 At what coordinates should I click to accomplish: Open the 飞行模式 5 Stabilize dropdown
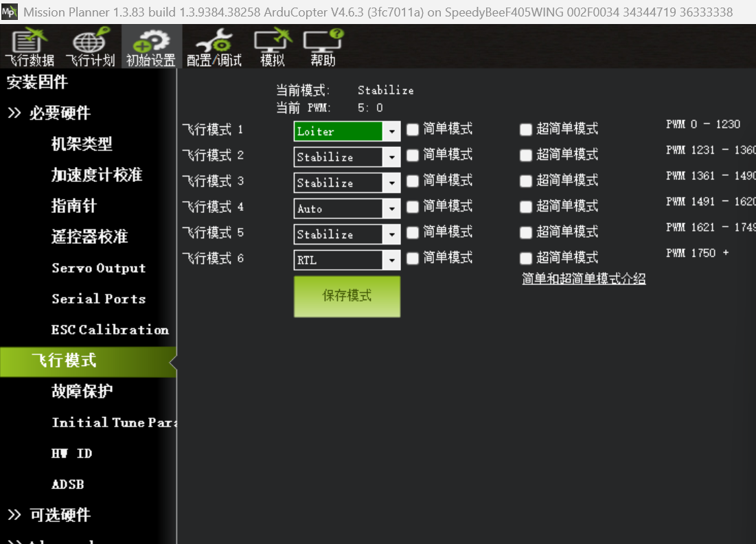(x=347, y=234)
